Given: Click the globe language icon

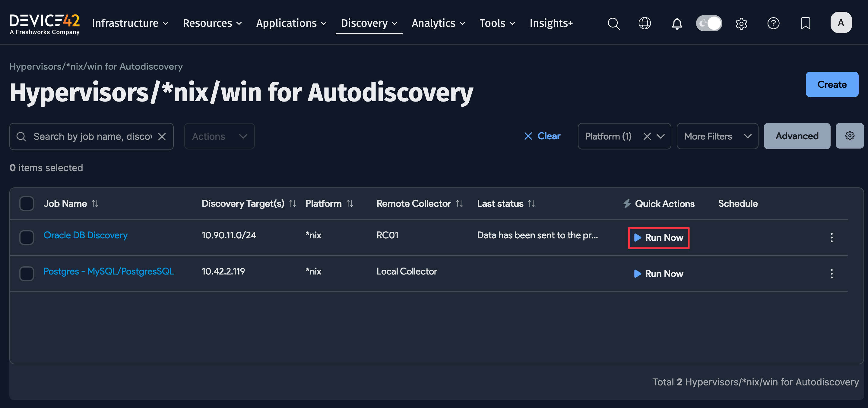Looking at the screenshot, I should click(644, 24).
